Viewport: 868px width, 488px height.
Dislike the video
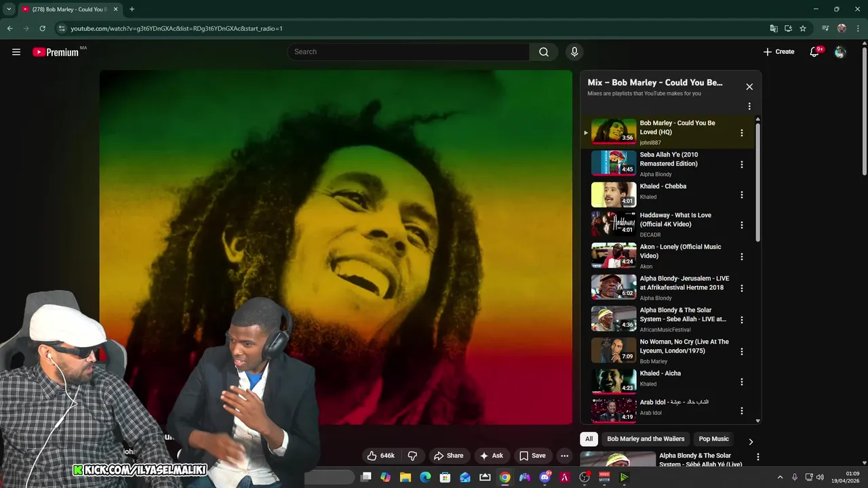[x=412, y=455]
